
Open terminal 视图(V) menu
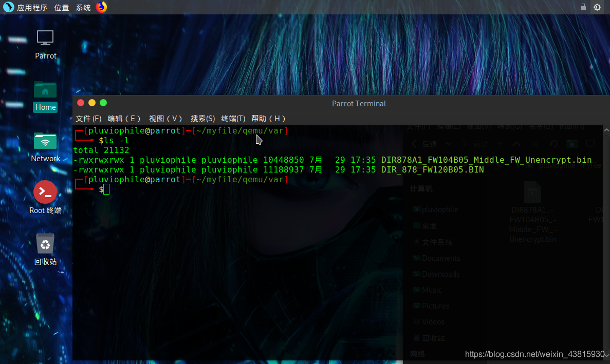point(165,119)
